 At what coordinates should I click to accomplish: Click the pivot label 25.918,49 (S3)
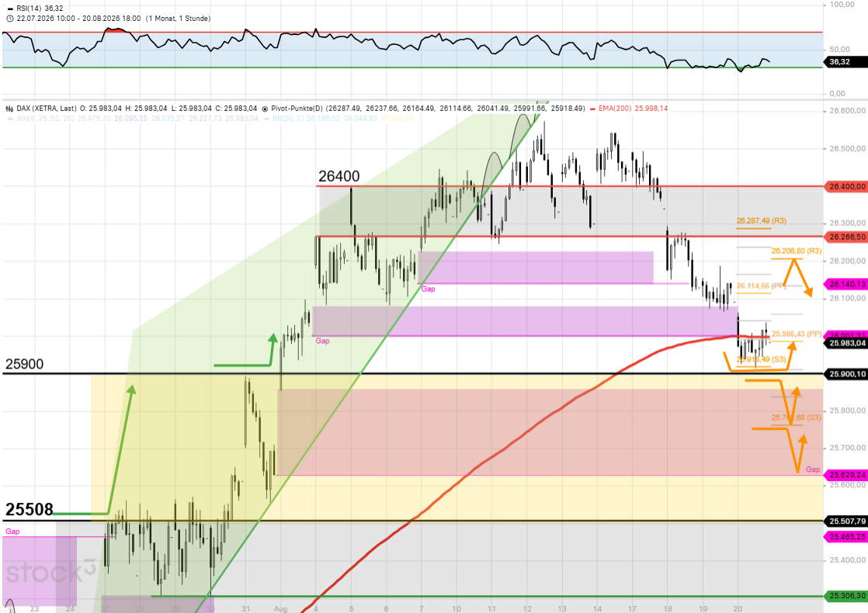tap(761, 359)
